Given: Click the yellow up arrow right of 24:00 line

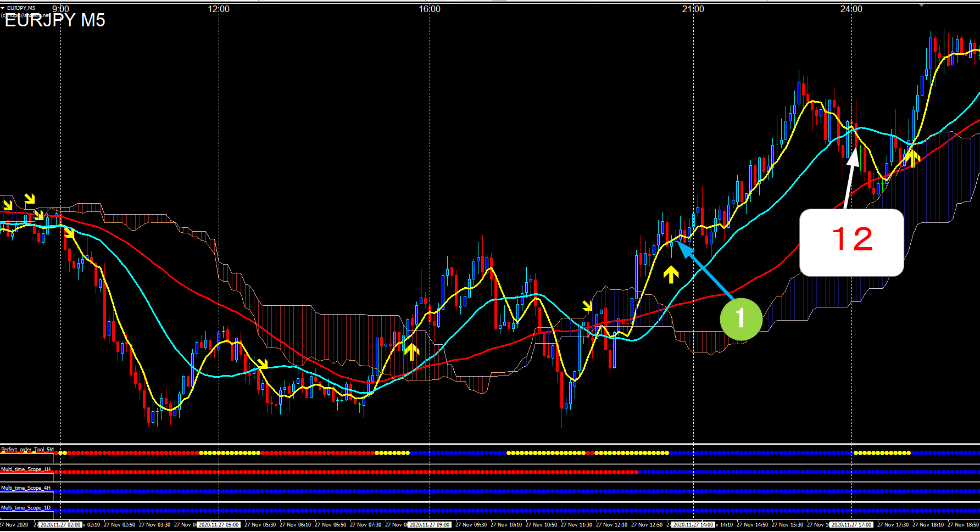Looking at the screenshot, I should click(912, 159).
